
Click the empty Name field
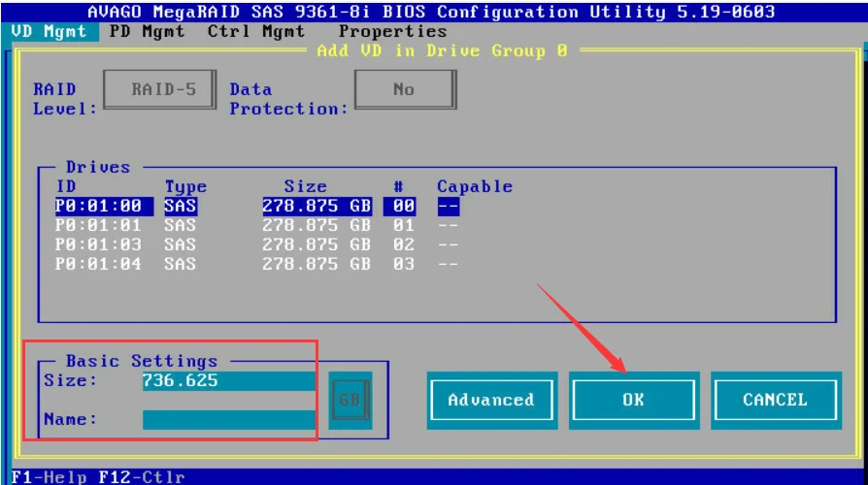pyautogui.click(x=229, y=420)
